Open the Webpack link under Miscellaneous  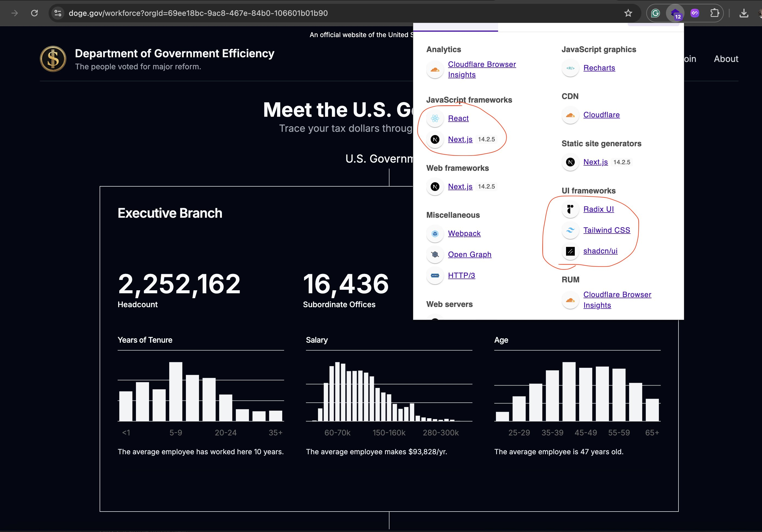tap(464, 233)
